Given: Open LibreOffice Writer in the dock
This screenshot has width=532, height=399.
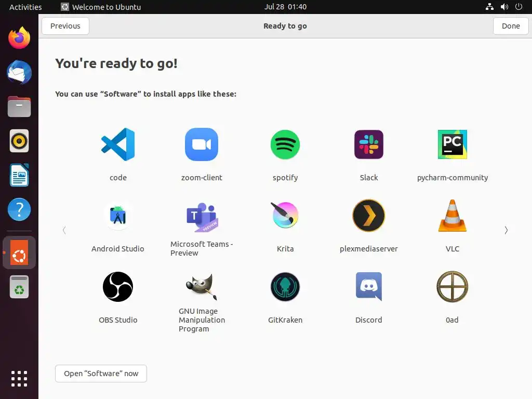Looking at the screenshot, I should coord(19,175).
